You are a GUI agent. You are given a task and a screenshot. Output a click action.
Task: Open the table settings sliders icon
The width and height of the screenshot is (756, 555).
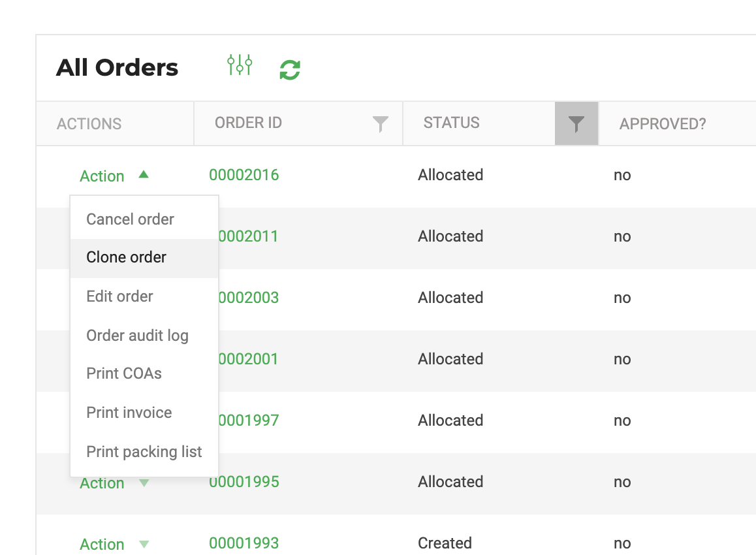click(240, 65)
